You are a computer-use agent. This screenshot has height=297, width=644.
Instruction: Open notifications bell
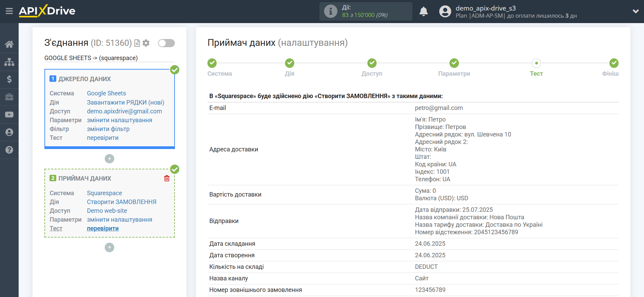(x=423, y=11)
